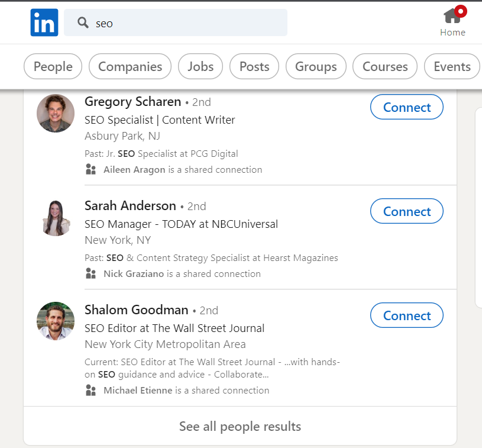Open Shalom Goodman's profile photo
Viewport: 482px width, 448px height.
[56, 321]
